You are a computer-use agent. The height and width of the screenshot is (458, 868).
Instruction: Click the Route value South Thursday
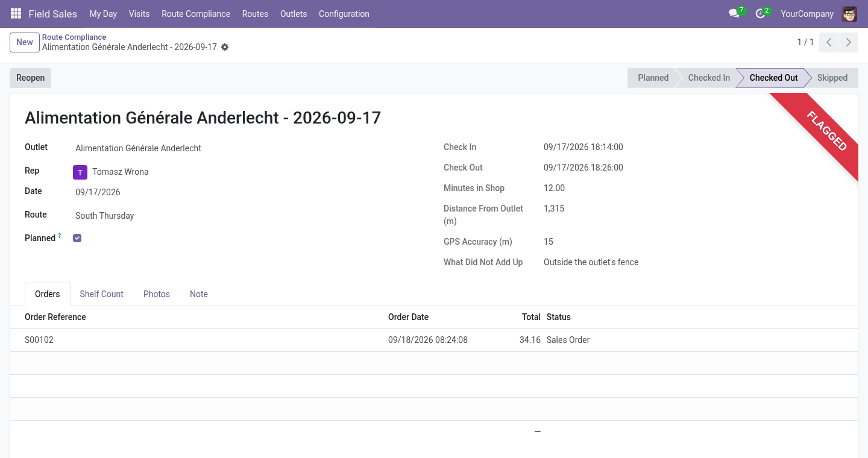(x=105, y=216)
